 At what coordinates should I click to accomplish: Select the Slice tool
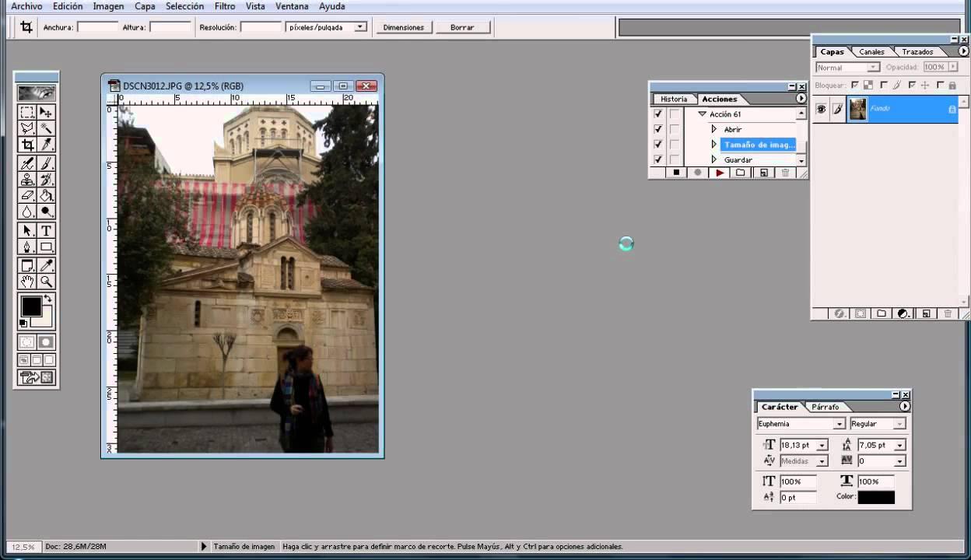tap(46, 145)
